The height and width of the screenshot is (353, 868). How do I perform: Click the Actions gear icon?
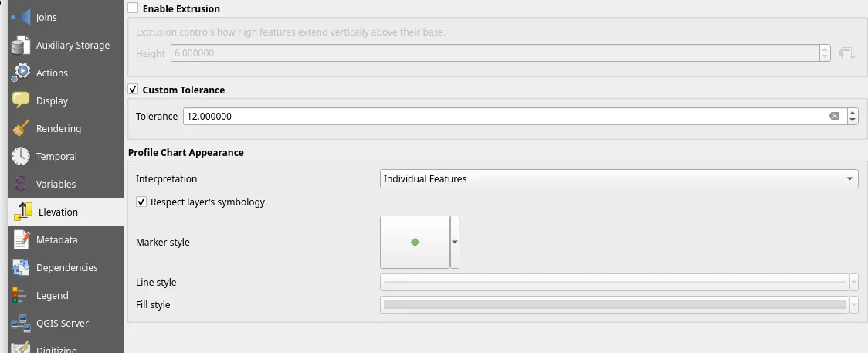click(21, 73)
